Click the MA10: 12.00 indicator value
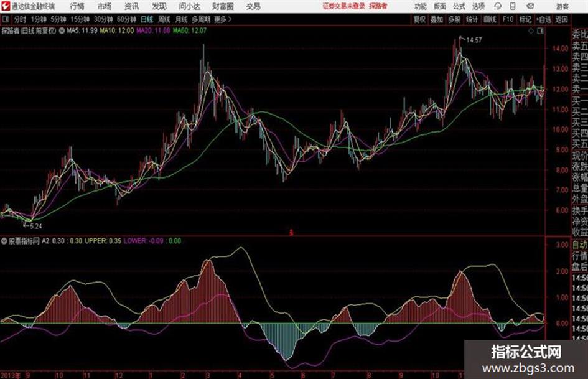This screenshot has height=379, width=588. pyautogui.click(x=116, y=30)
